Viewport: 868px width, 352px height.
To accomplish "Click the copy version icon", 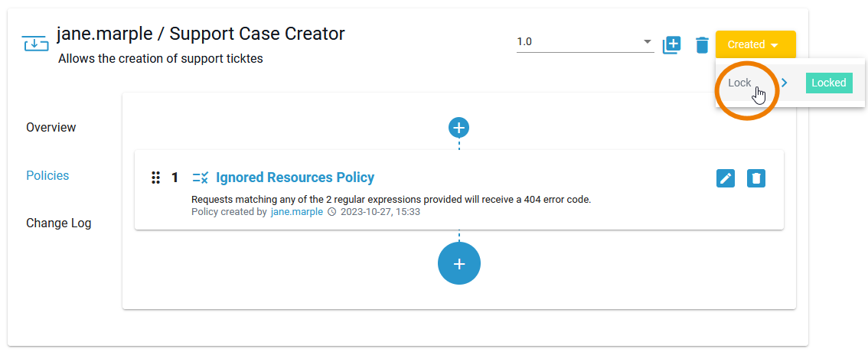I will 671,45.
